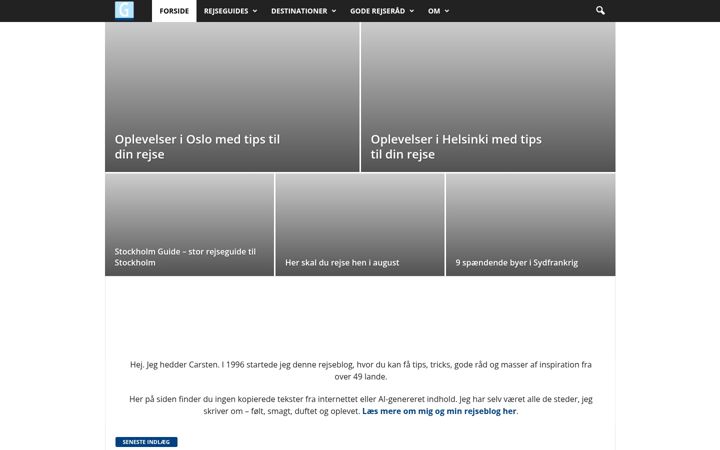Viewport: 720px width, 450px height.
Task: Click the text 'Hej. Jeg hedder Carsten'
Action: point(174,365)
